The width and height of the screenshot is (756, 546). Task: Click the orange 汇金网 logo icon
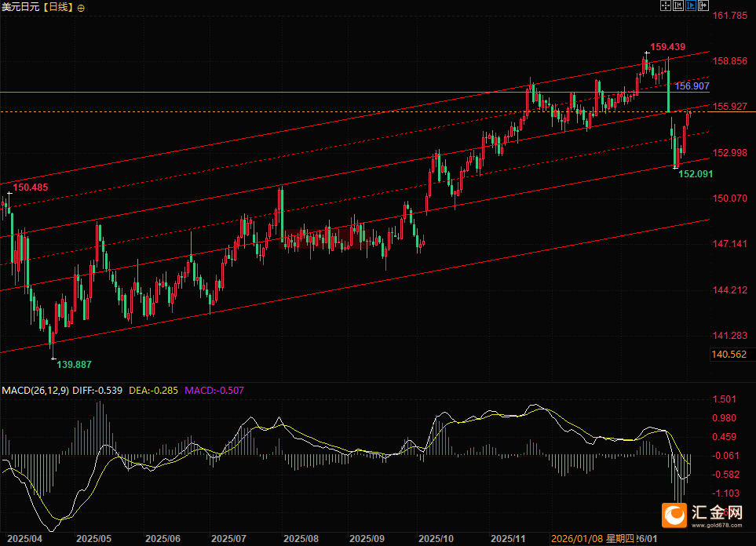click(x=674, y=515)
